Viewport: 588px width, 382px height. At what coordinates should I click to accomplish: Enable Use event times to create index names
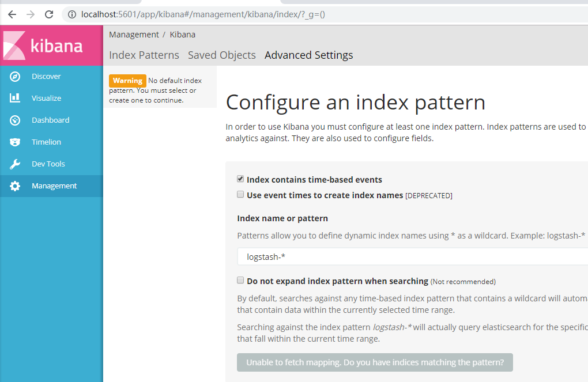click(240, 195)
